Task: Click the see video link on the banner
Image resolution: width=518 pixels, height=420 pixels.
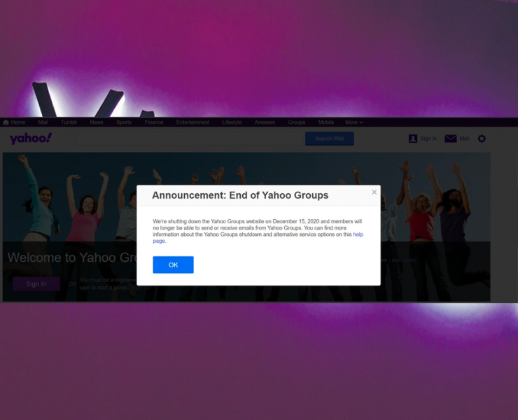Action: point(404,260)
